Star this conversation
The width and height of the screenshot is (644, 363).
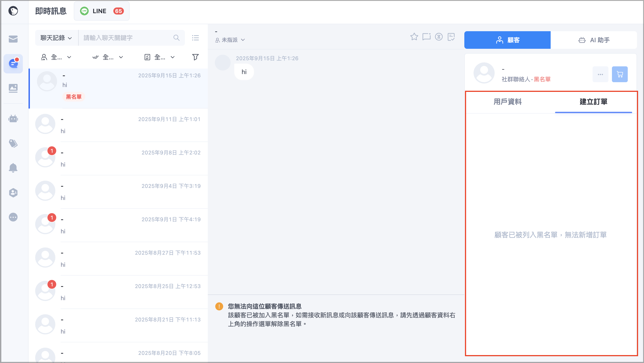414,37
